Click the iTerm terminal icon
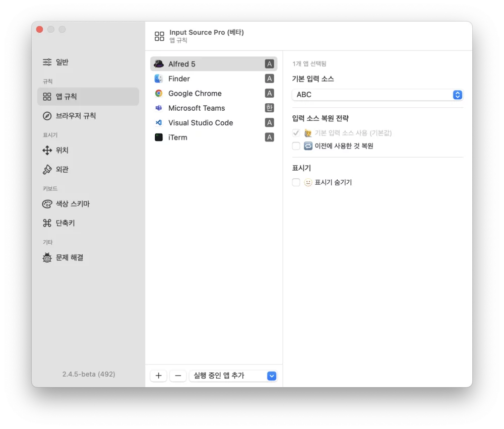The width and height of the screenshot is (504, 429). coord(159,137)
